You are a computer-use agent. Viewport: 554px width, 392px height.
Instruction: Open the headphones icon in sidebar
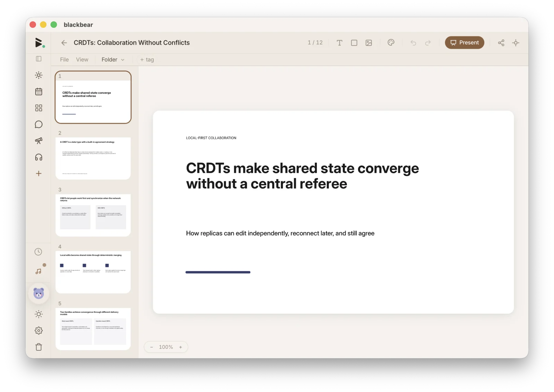point(39,157)
